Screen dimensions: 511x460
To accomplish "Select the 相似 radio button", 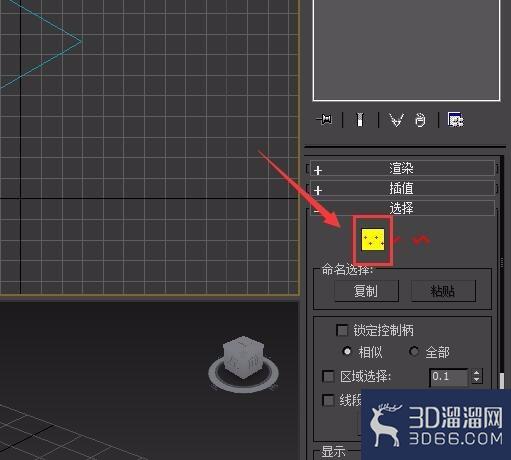I will (x=347, y=351).
